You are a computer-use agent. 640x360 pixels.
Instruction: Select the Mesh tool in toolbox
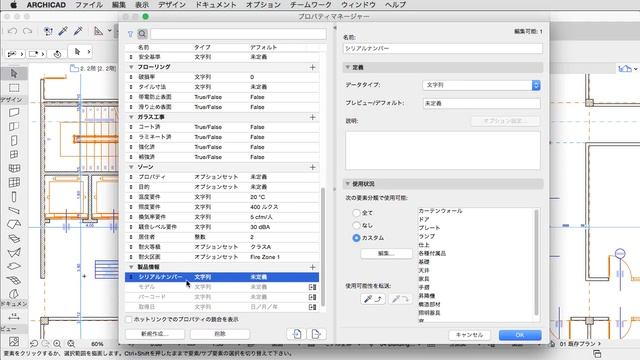[x=14, y=280]
